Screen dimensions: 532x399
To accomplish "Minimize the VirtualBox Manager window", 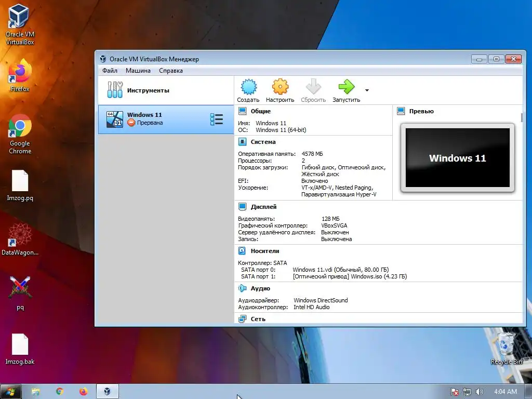I will point(479,59).
